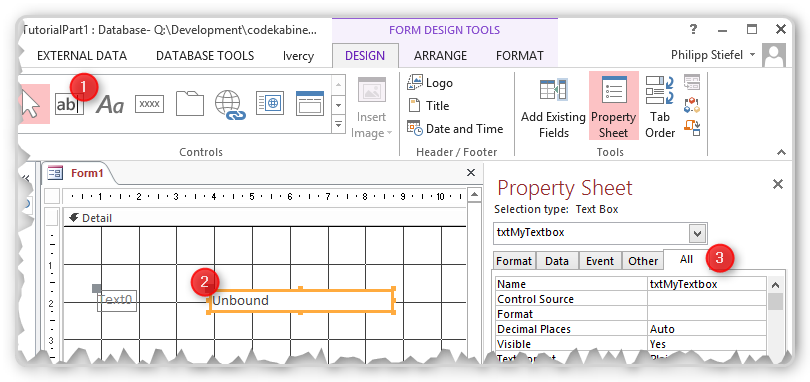
Task: Pick the Text Box control tool
Action: 69,104
